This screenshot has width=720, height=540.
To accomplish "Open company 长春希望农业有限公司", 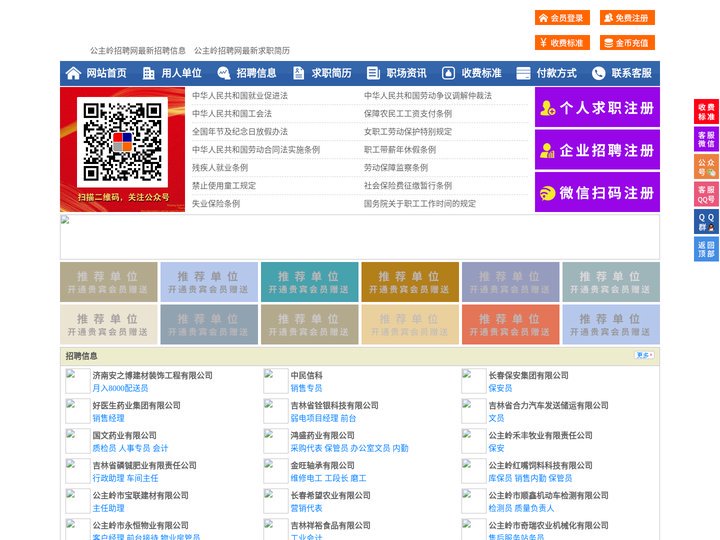I will (x=330, y=495).
